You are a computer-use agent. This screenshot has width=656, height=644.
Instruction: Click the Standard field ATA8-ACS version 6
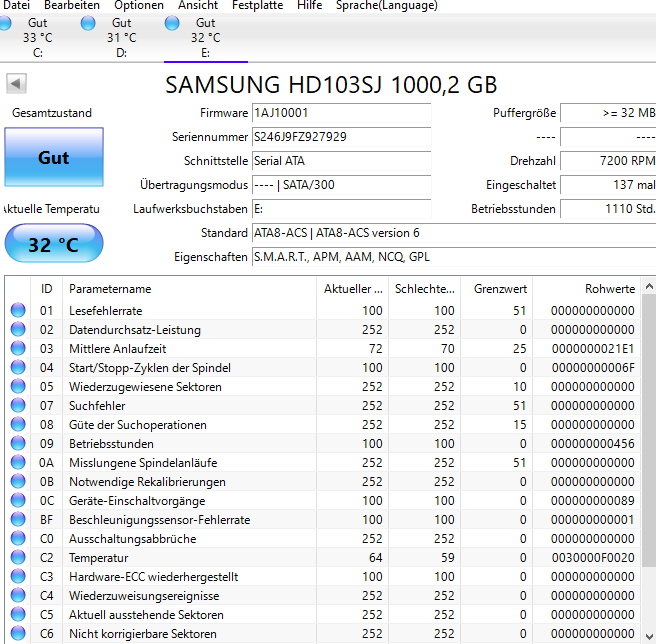(454, 233)
